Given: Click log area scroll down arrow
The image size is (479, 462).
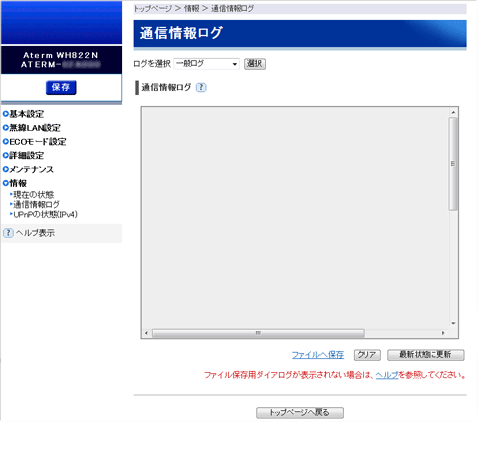Looking at the screenshot, I should 453,323.
